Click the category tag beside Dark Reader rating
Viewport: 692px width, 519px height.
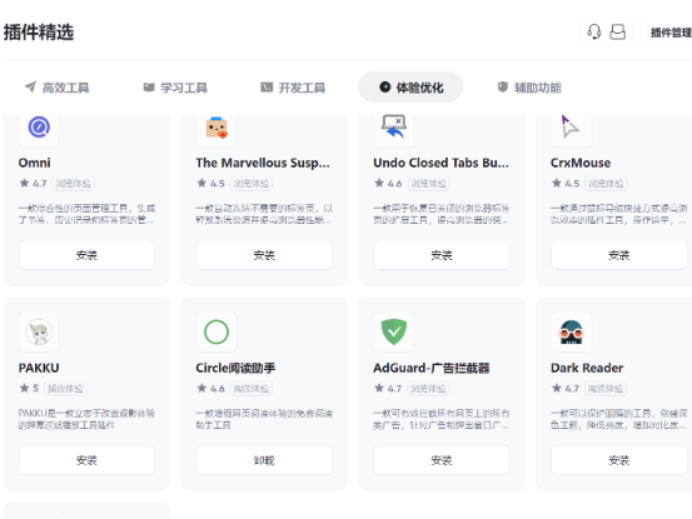(x=606, y=388)
